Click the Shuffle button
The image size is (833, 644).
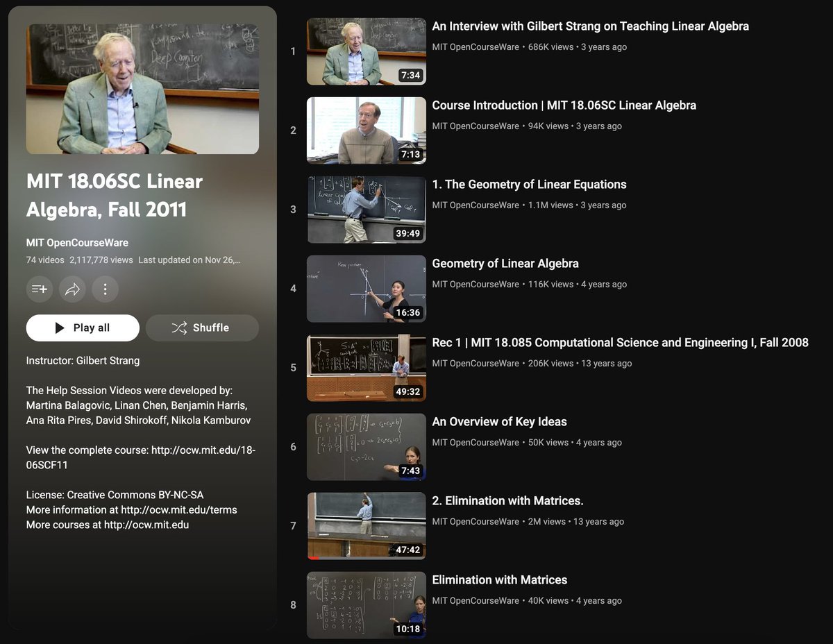coord(202,328)
